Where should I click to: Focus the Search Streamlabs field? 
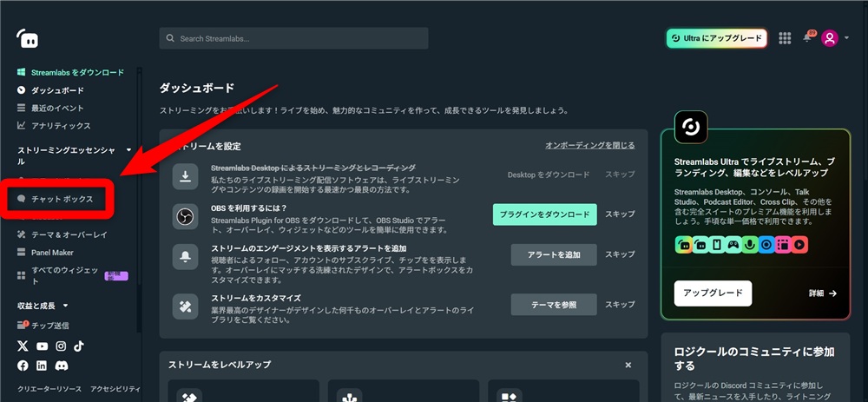point(293,38)
